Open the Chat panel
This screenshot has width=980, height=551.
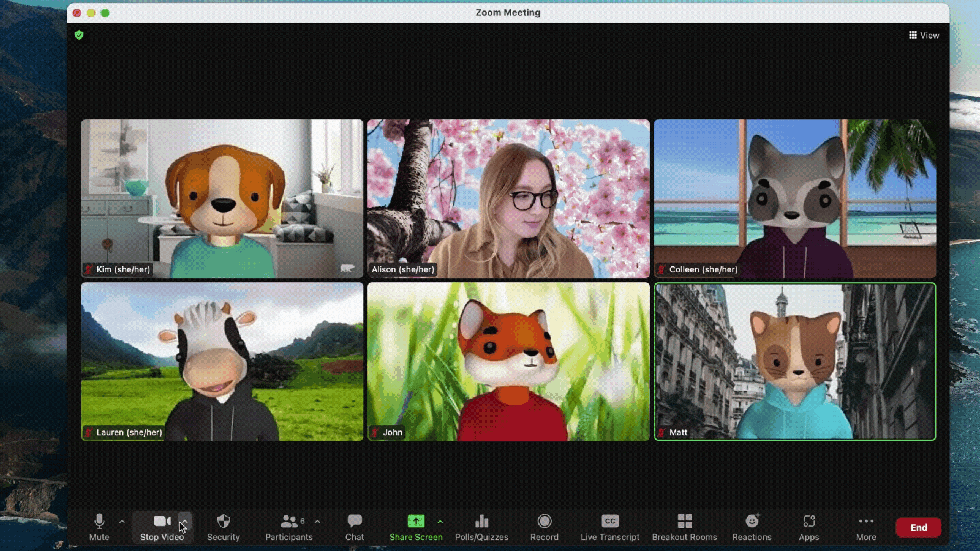pos(354,527)
